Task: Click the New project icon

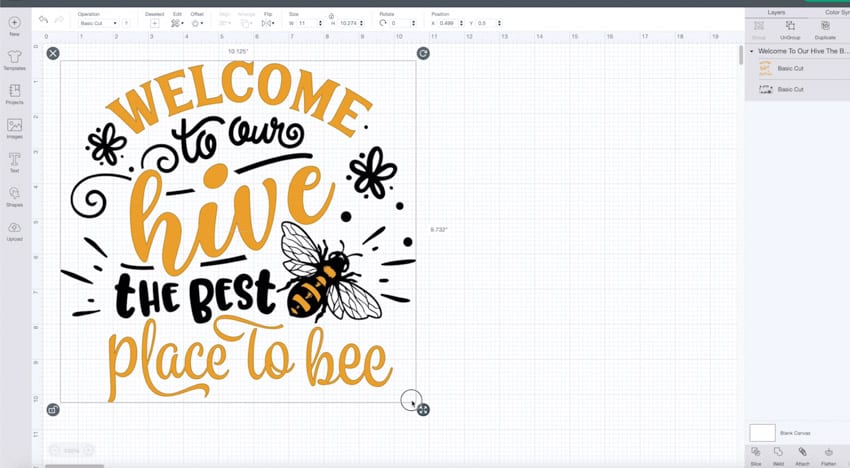Action: point(14,23)
